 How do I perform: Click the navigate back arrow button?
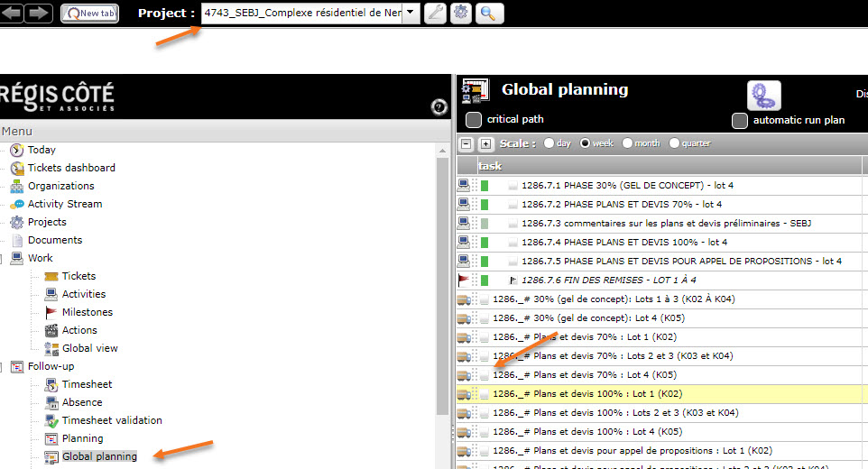click(12, 13)
